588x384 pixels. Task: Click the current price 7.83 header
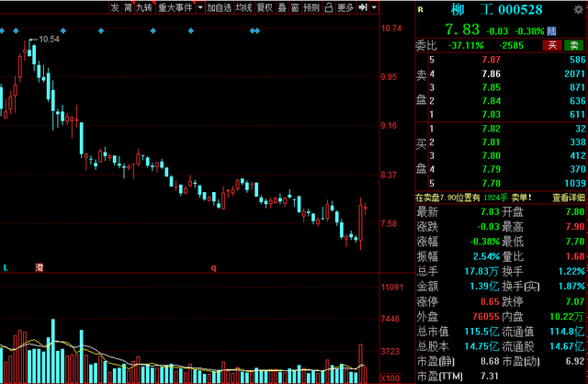(x=462, y=29)
